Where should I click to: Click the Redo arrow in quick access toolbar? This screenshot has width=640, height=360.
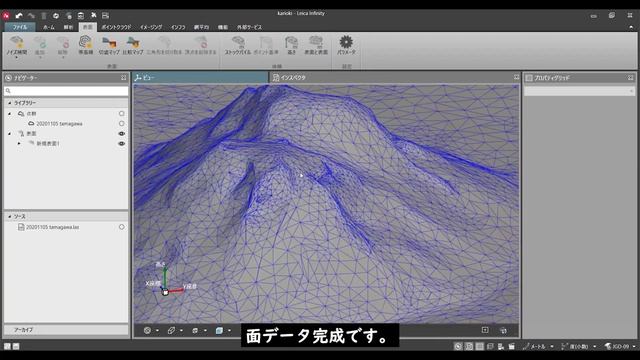(31, 16)
